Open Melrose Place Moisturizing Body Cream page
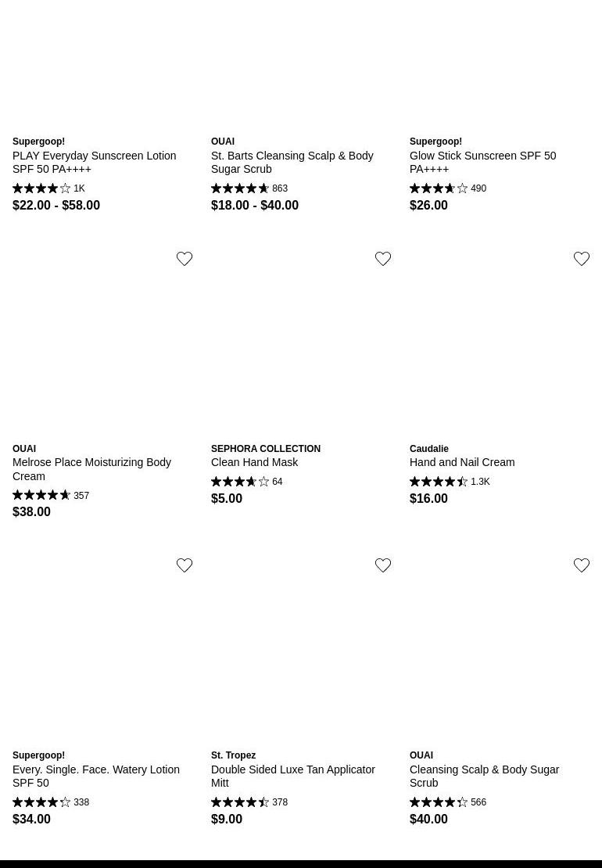 tap(91, 468)
